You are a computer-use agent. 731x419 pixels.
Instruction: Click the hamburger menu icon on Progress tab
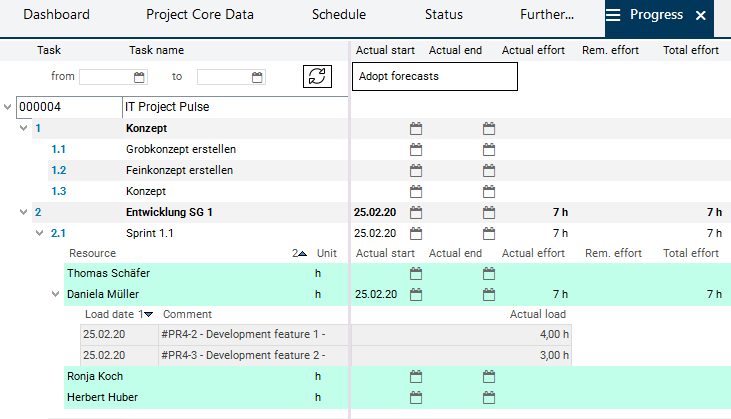coord(613,16)
